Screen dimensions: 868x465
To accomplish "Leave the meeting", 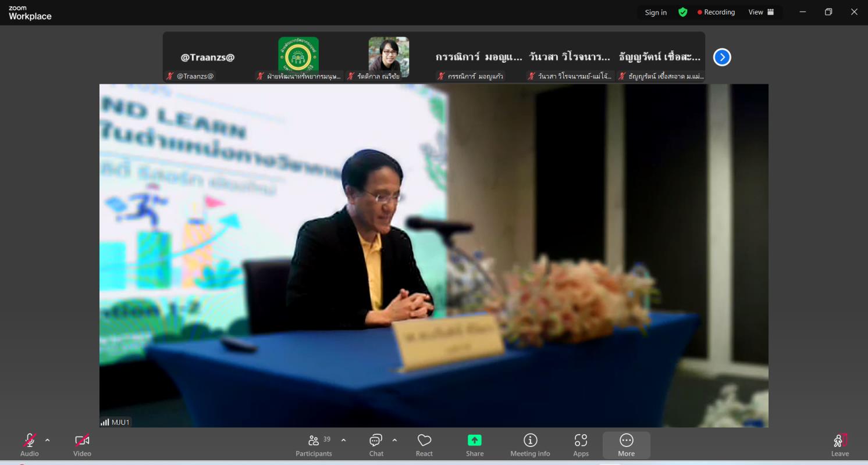I will (x=839, y=445).
